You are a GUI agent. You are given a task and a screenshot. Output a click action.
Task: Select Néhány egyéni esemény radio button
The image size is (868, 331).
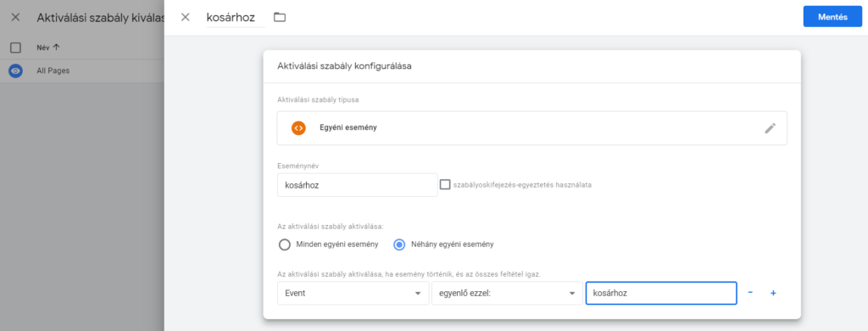point(399,244)
